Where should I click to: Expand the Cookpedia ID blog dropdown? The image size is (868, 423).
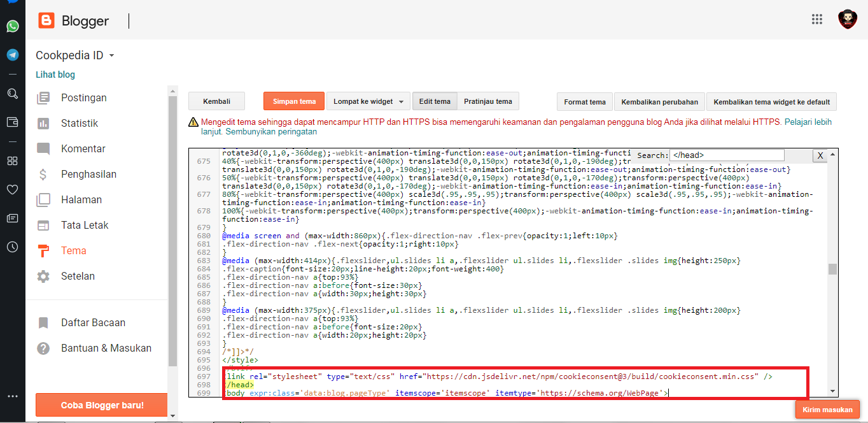[112, 55]
